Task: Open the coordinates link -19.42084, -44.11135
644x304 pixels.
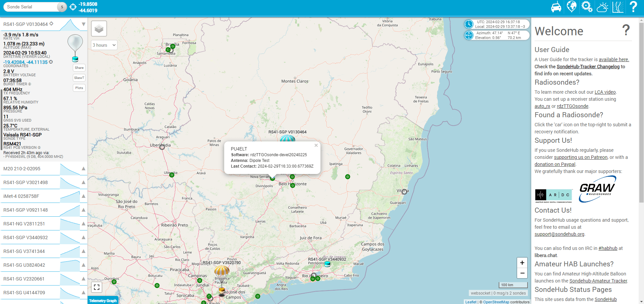Action: (26, 62)
